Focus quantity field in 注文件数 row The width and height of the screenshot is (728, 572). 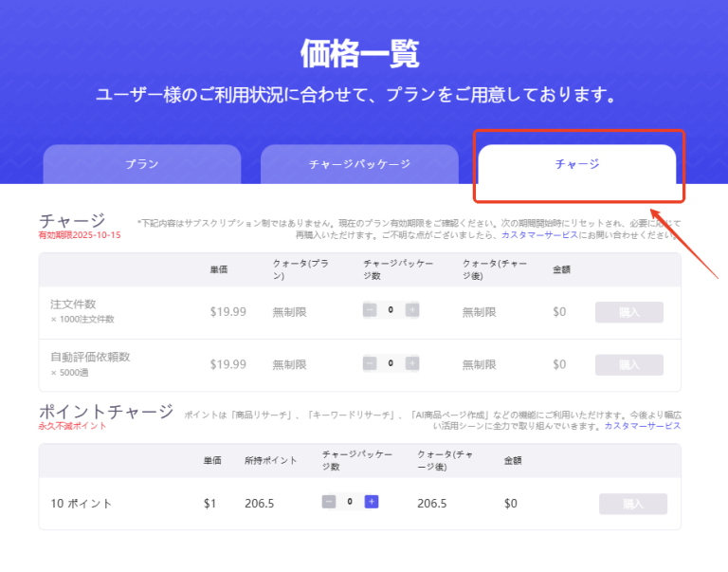[x=391, y=310]
